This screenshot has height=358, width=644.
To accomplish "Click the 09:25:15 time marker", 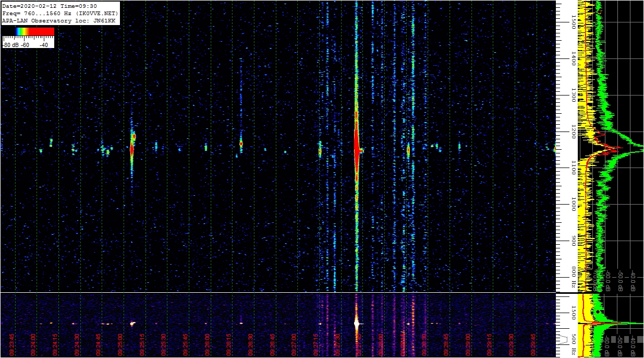I will (142, 344).
